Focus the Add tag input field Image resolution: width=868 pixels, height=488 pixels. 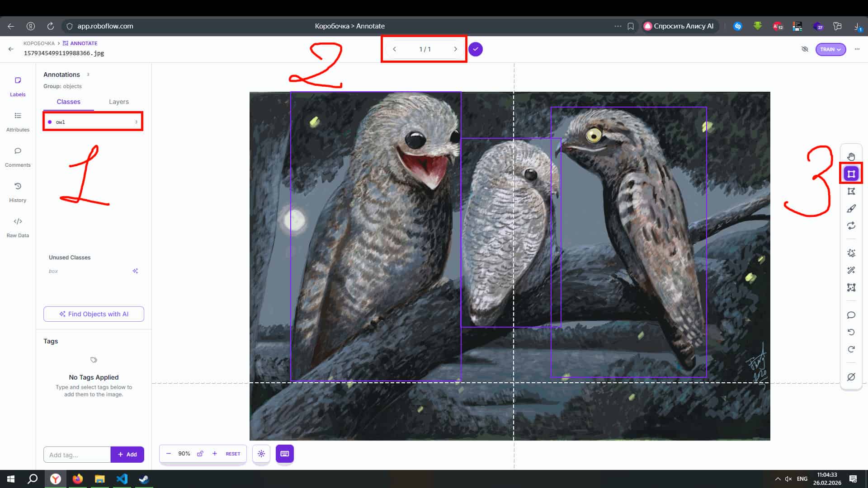click(x=77, y=455)
